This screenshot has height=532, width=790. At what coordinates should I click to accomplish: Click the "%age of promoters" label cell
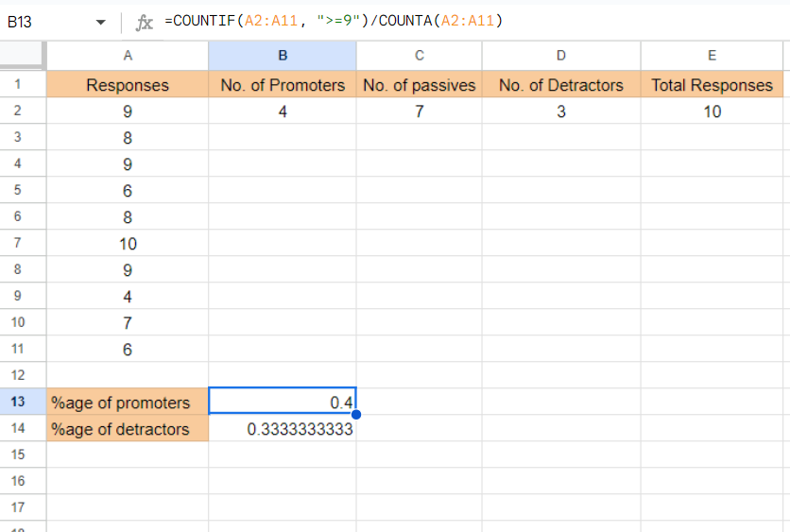[x=128, y=403]
